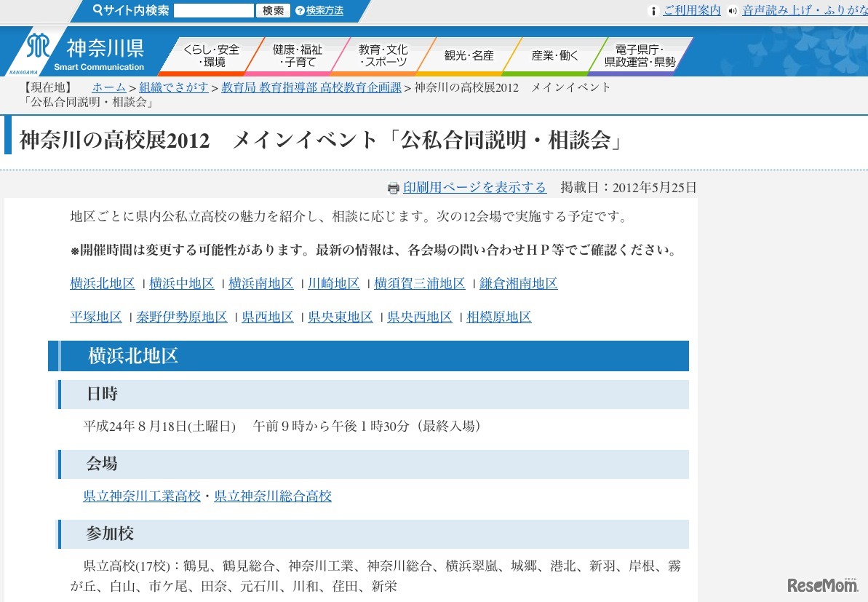Click the speaker icon for audio reading
This screenshot has height=602, width=868.
point(732,11)
